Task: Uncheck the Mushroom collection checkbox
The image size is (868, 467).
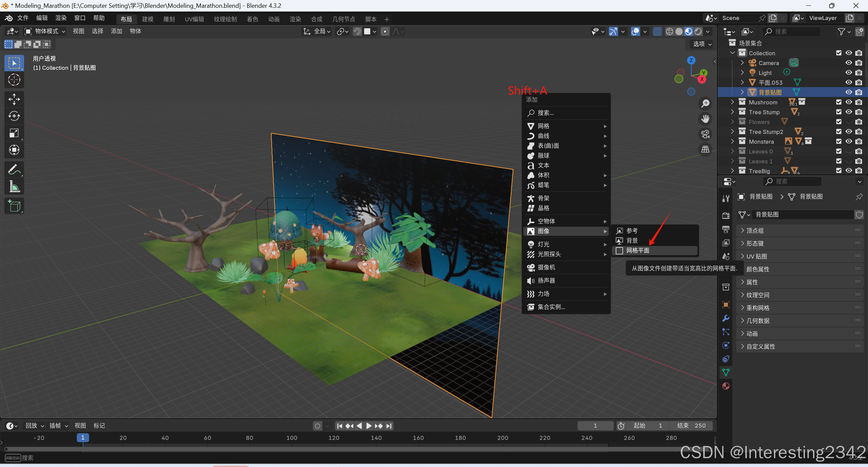Action: coord(838,102)
